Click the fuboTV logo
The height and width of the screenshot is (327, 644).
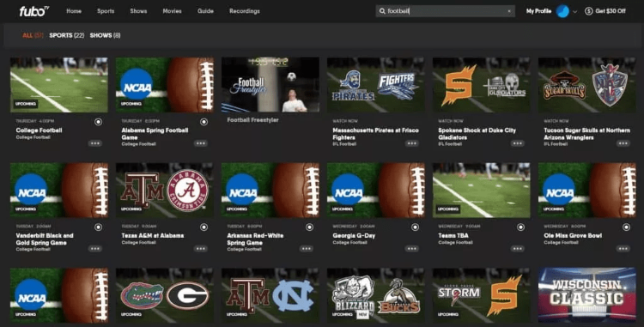[34, 11]
